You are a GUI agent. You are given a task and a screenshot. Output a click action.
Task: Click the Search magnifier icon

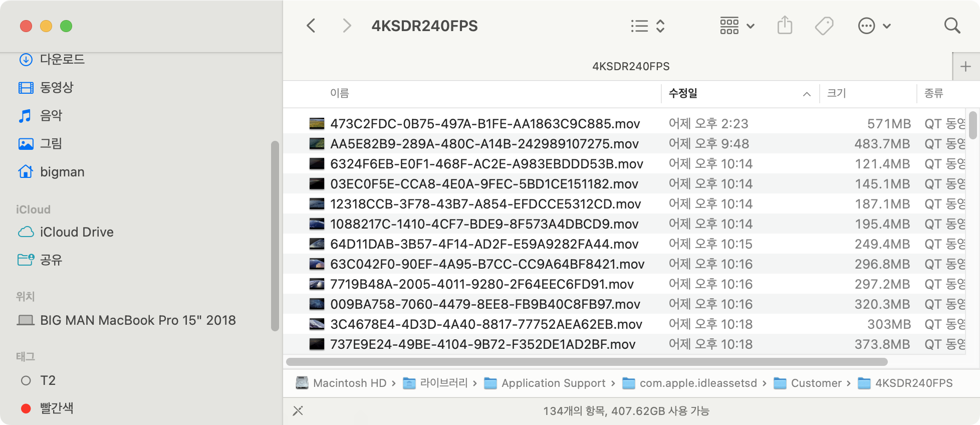952,26
